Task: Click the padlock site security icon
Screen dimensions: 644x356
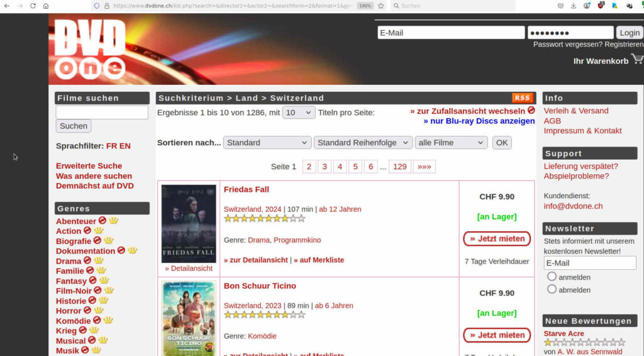Action: [x=107, y=6]
